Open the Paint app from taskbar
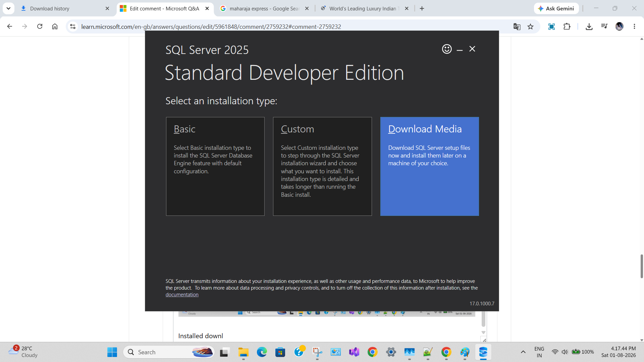The image size is (644, 362). pos(465,352)
